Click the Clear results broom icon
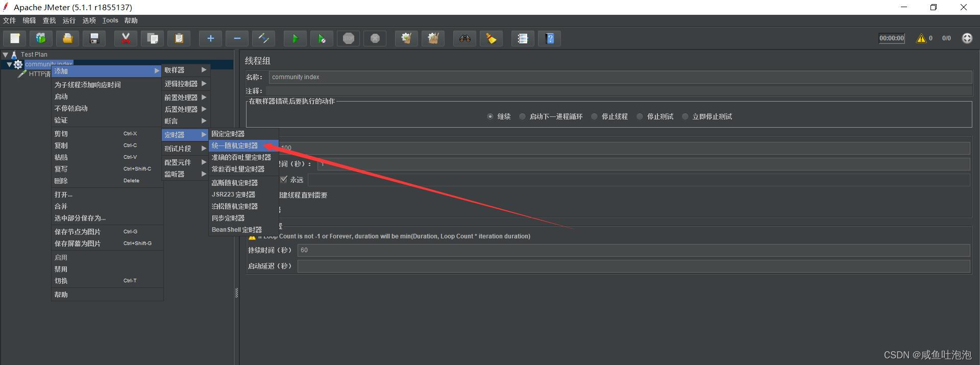This screenshot has height=365, width=980. coord(406,38)
